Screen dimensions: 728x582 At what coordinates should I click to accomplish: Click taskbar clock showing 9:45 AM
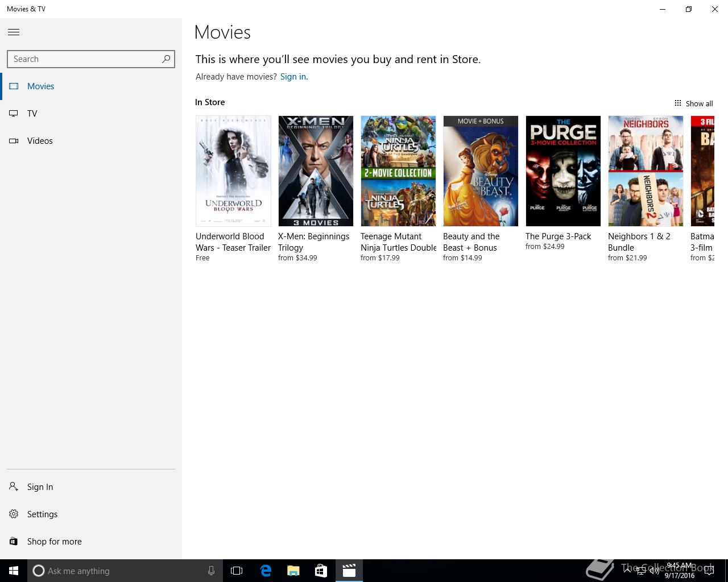click(680, 571)
